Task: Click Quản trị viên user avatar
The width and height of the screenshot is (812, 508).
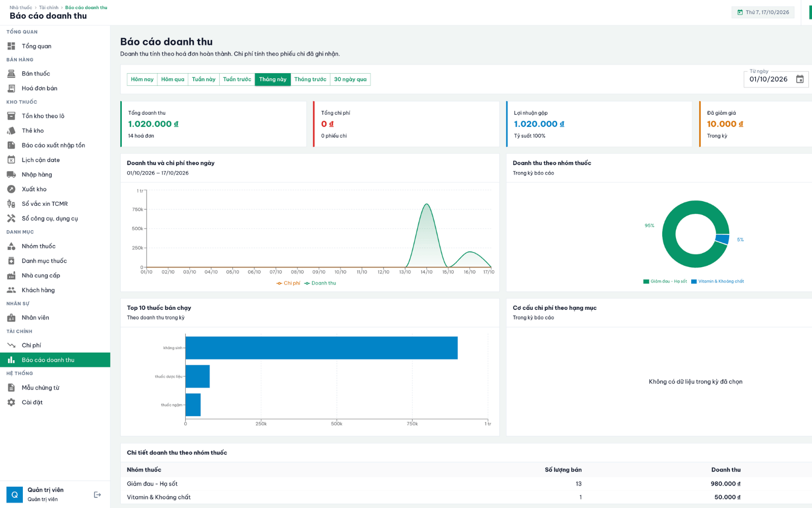Action: click(x=15, y=495)
